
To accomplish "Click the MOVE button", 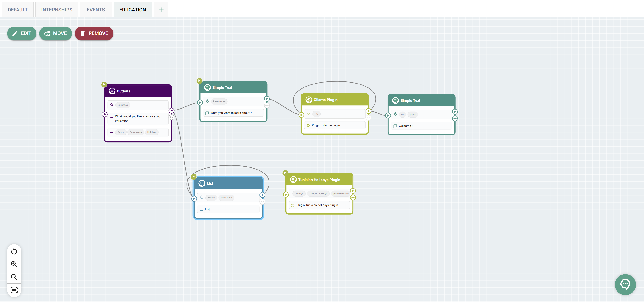I will [x=55, y=33].
